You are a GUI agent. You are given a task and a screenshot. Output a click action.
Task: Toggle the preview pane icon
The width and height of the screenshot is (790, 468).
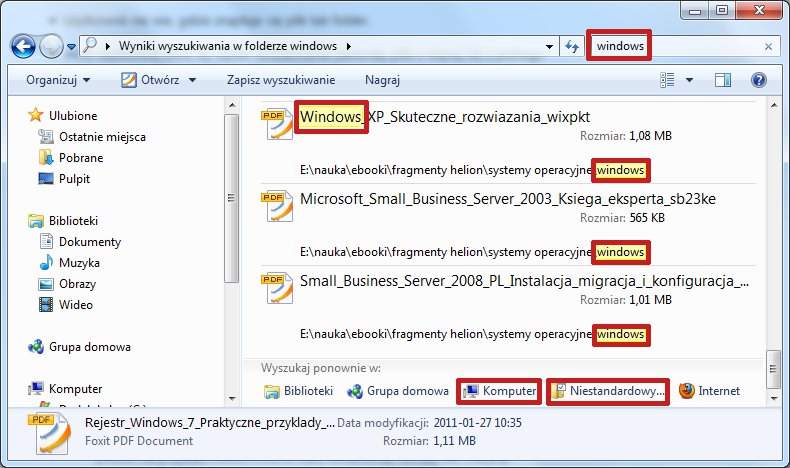point(722,80)
